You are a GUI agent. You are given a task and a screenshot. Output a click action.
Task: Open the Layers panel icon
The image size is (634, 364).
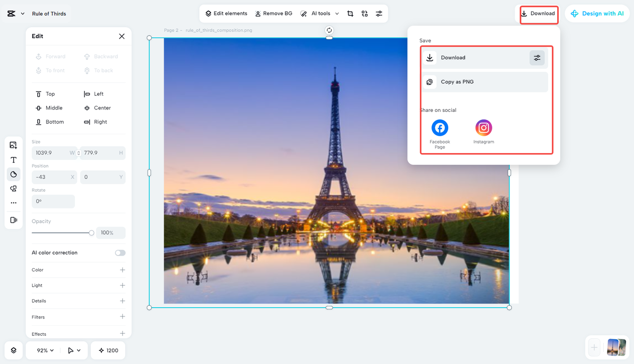[x=13, y=350]
